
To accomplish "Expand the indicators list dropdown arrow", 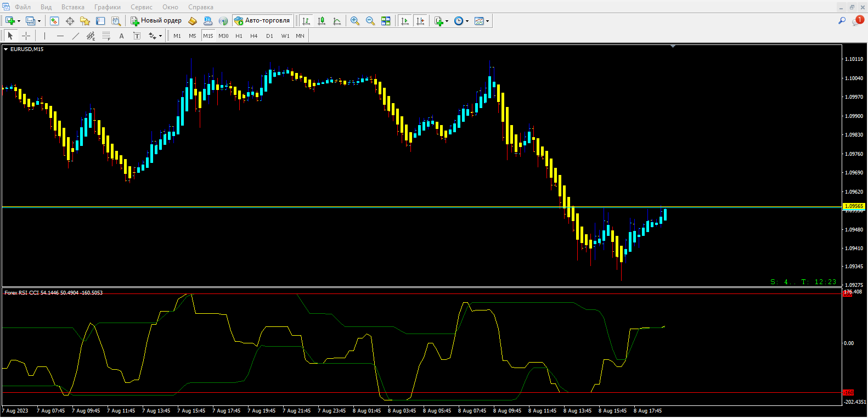I will pos(447,21).
